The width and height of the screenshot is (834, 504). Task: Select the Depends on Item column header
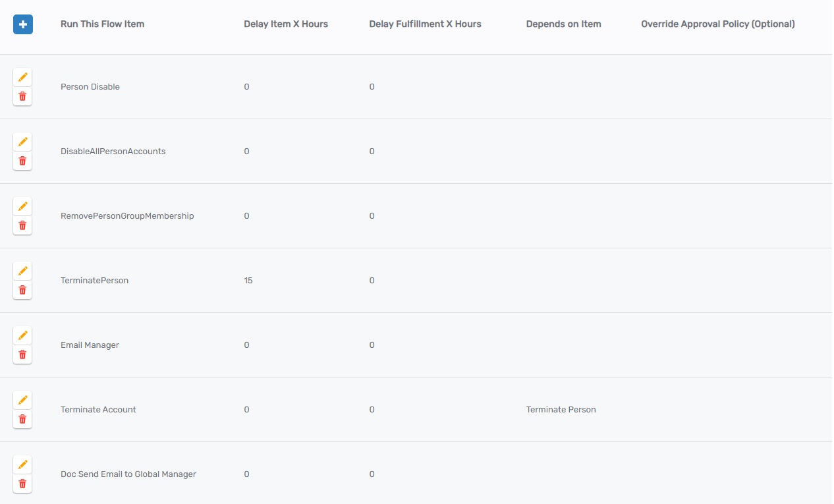coord(563,24)
